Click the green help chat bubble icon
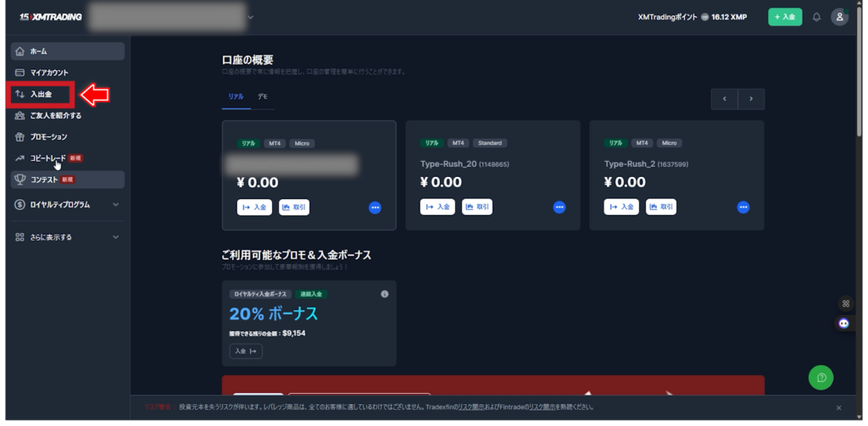The image size is (868, 426). click(x=821, y=378)
